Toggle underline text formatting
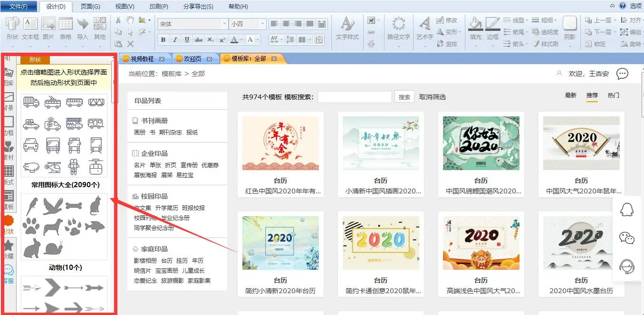The height and width of the screenshot is (315, 644). [x=187, y=39]
